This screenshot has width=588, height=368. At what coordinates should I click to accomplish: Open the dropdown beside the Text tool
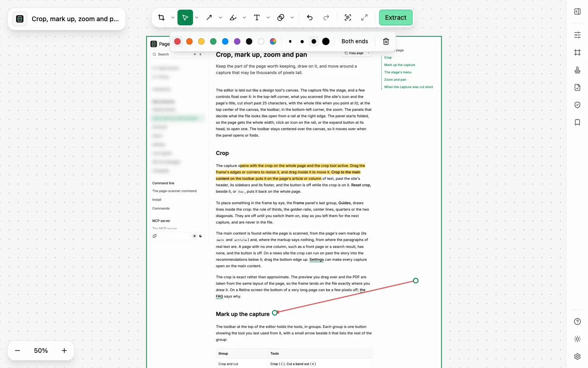pyautogui.click(x=268, y=17)
